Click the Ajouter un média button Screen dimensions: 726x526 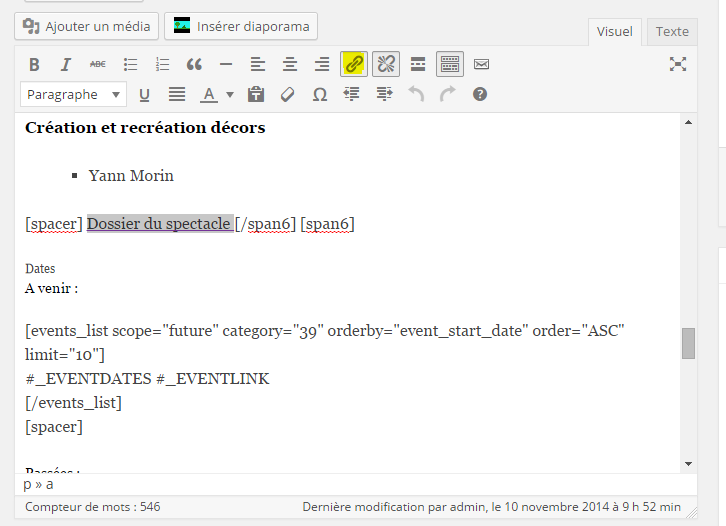(x=87, y=26)
